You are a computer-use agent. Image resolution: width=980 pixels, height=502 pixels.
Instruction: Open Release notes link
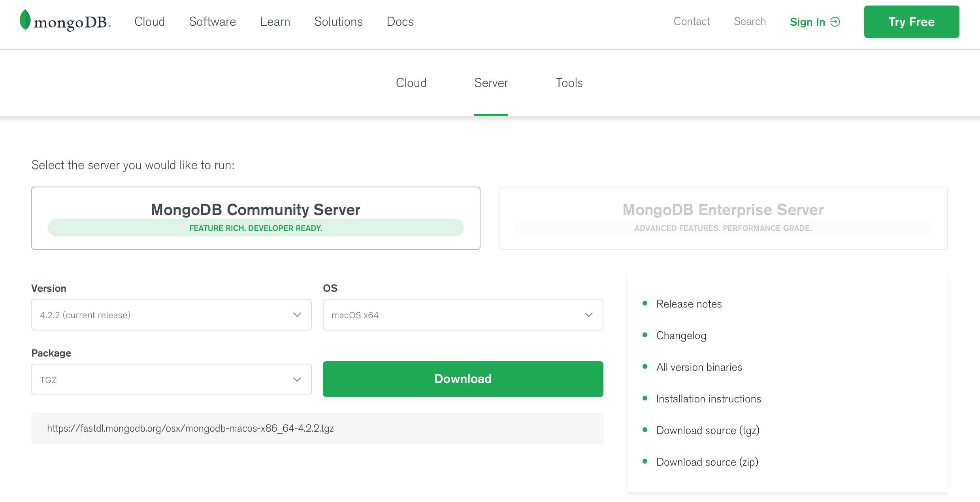coord(689,304)
